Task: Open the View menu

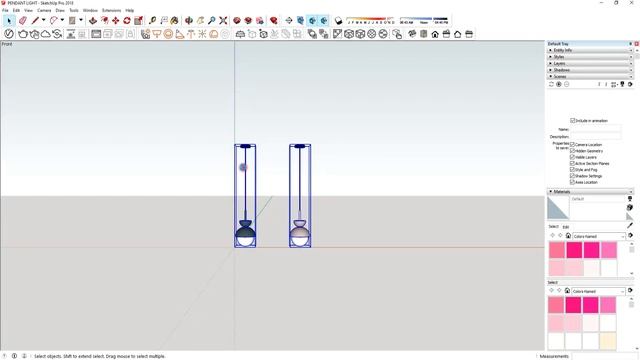Action: pyautogui.click(x=28, y=10)
